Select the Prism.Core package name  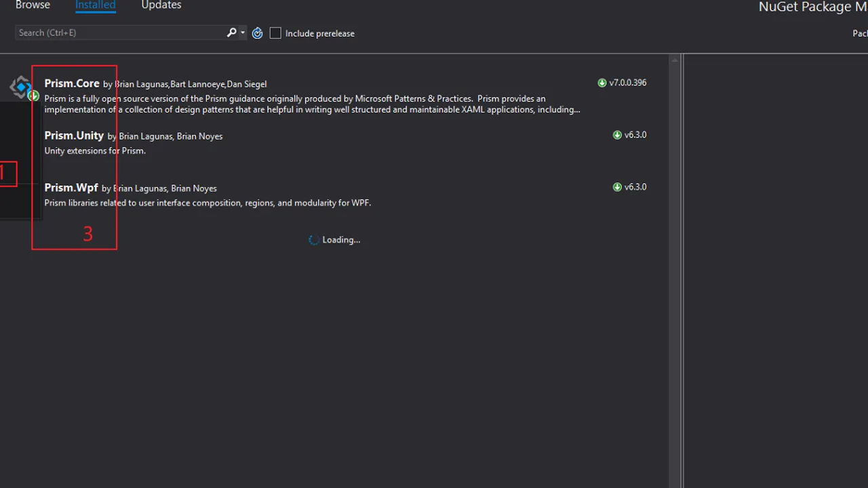point(72,83)
